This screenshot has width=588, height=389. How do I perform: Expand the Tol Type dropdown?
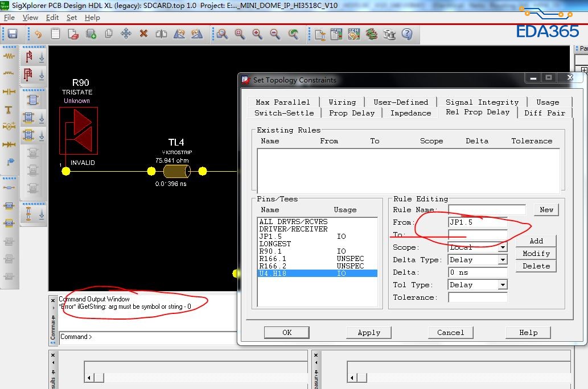click(503, 285)
